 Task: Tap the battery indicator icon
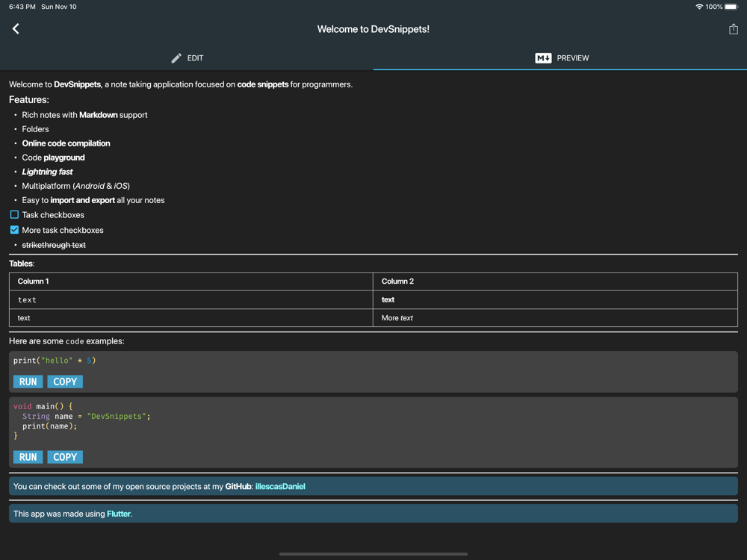coord(732,7)
